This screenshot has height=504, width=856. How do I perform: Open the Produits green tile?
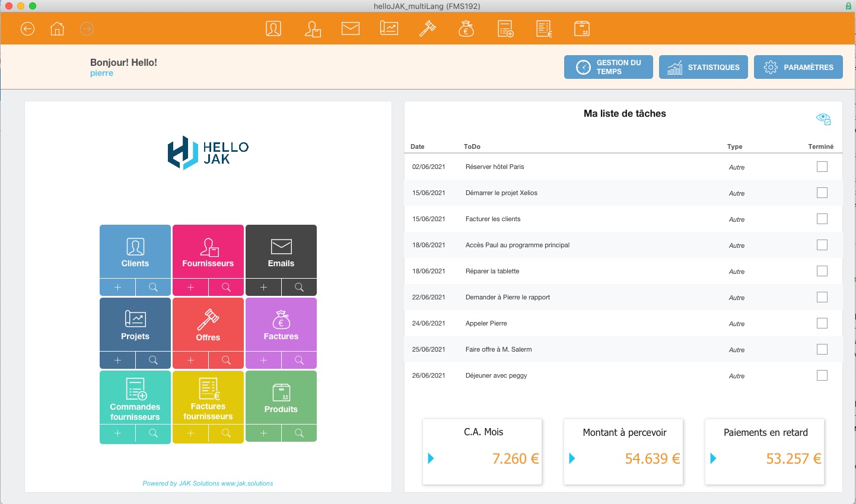coord(281,397)
